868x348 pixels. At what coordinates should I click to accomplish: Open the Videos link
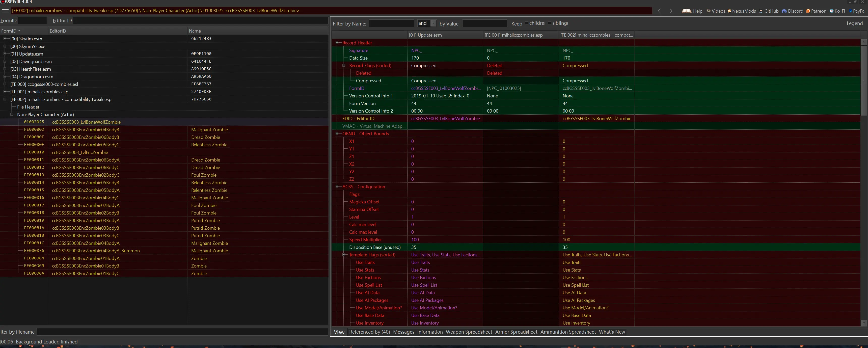(716, 11)
